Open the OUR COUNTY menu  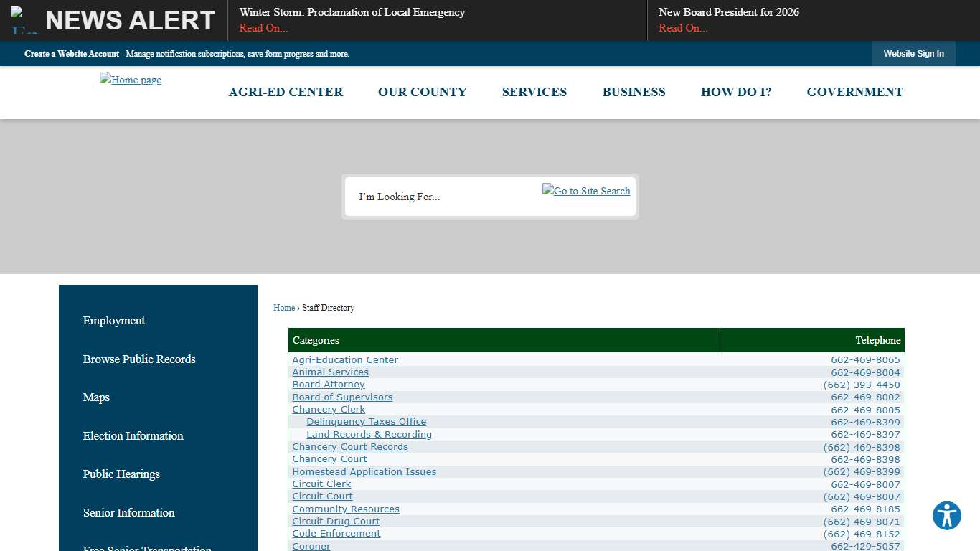(422, 92)
